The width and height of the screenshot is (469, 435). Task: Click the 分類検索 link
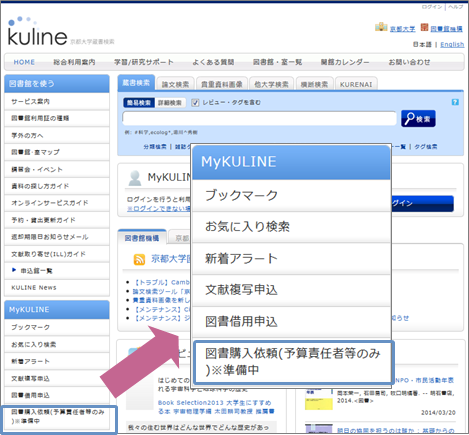pyautogui.click(x=155, y=147)
